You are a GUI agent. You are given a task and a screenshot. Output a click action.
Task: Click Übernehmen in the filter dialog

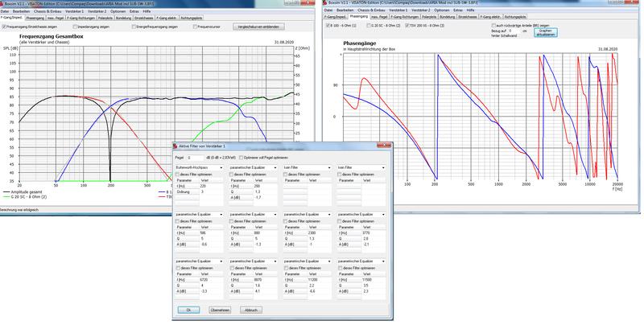tap(220, 310)
